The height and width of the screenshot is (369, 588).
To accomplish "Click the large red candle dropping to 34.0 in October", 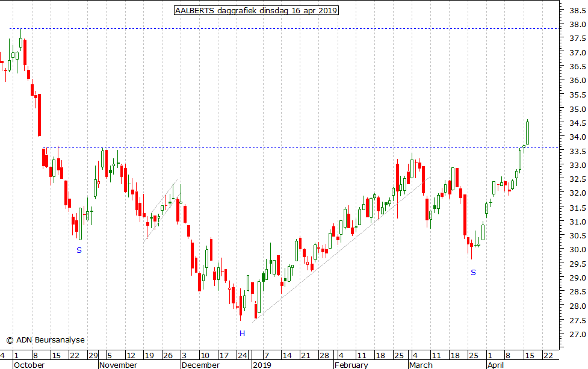I will [39, 115].
